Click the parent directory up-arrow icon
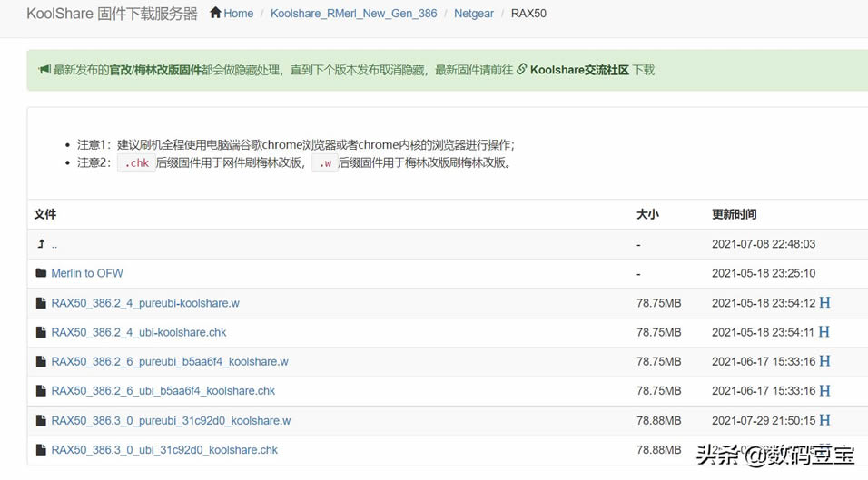Image resolution: width=868 pixels, height=480 pixels. (x=41, y=244)
